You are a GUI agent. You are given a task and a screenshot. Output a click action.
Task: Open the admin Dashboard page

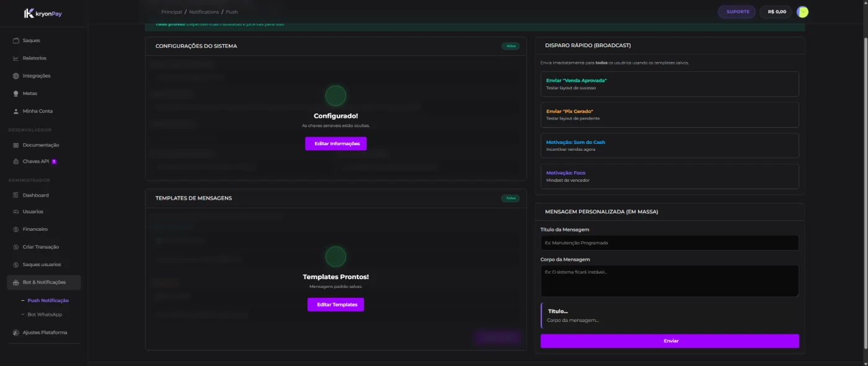35,195
